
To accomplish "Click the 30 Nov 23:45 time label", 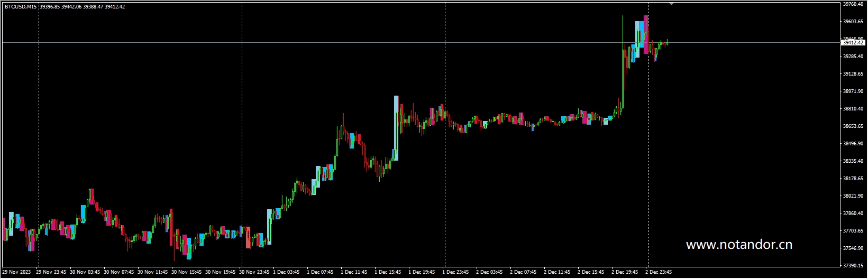I will 254,273.
